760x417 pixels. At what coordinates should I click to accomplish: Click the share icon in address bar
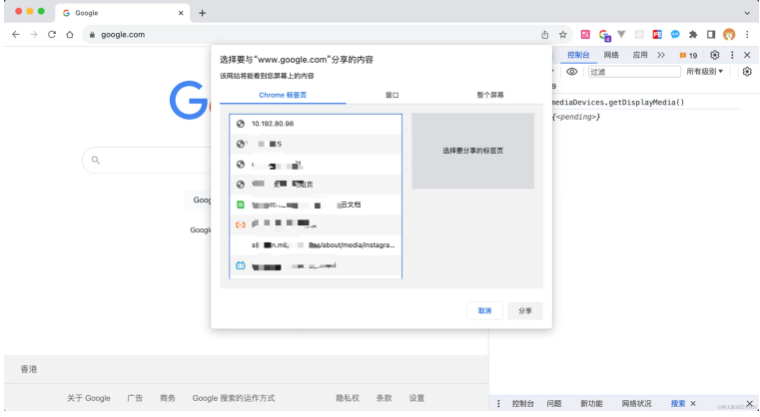coord(545,34)
